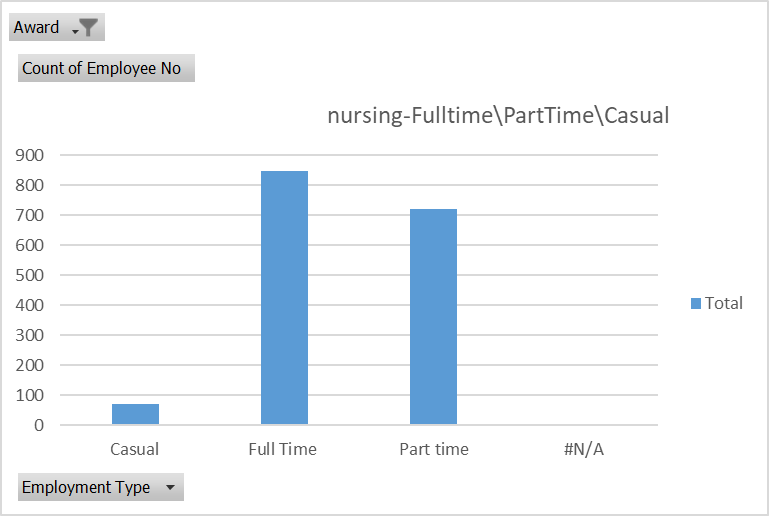The height and width of the screenshot is (516, 769).
Task: Open the Award field dropdown arrow
Action: click(x=74, y=30)
